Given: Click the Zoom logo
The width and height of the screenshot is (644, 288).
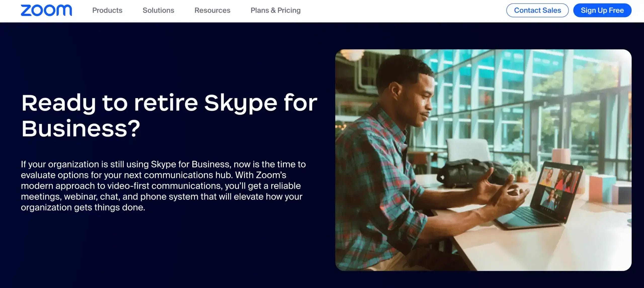Looking at the screenshot, I should click(46, 10).
